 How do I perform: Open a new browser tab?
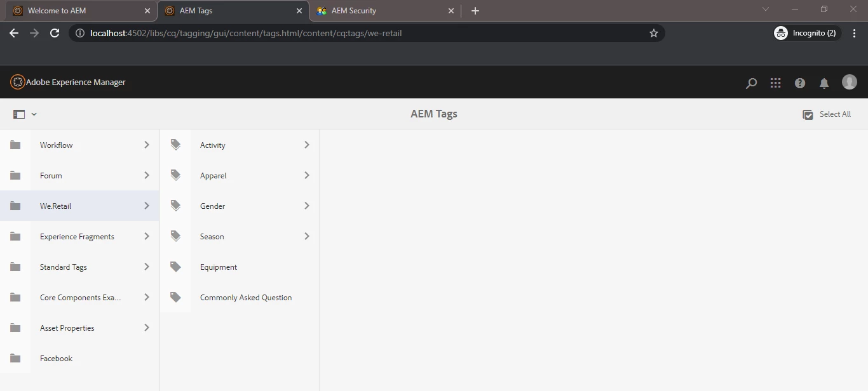(475, 11)
